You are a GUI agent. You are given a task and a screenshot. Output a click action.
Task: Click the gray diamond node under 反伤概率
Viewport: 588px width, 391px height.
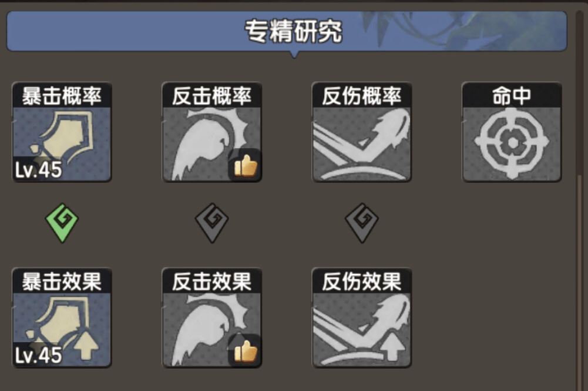(362, 223)
